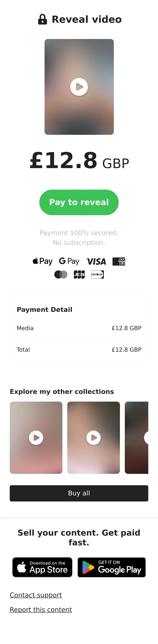Play the second collection video
Image resolution: width=158 pixels, height=644 pixels.
point(94,438)
